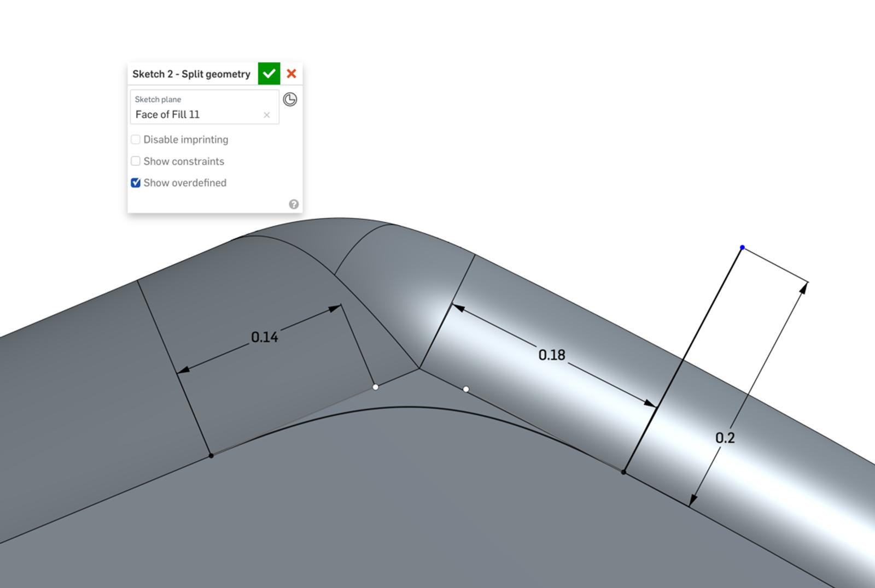
Task: Click the Sketch 2 - Split geometry title
Action: point(191,74)
